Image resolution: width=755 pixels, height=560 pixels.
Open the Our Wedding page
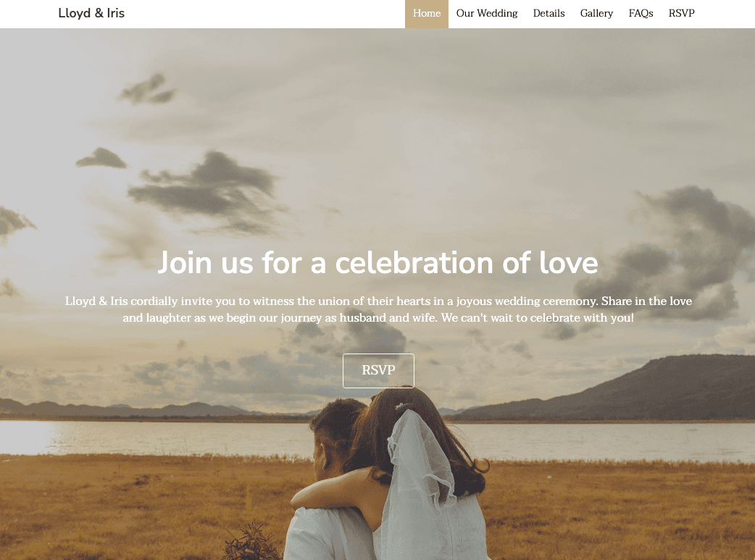click(x=487, y=14)
